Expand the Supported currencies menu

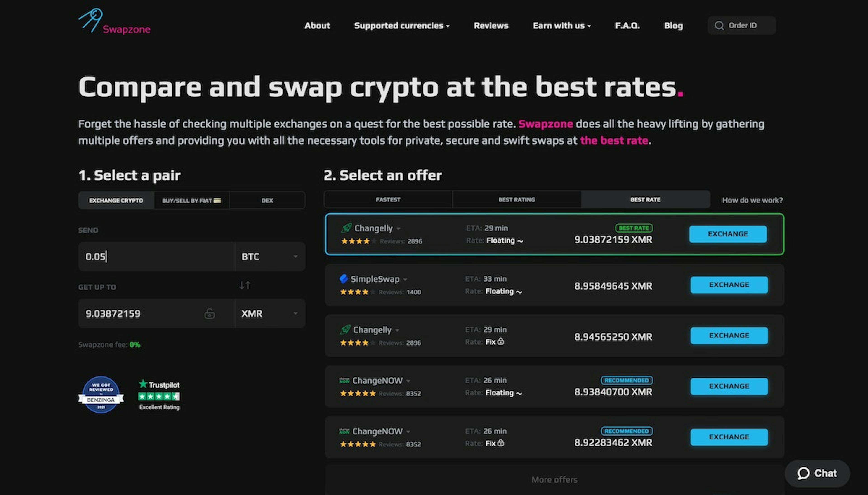click(x=401, y=26)
